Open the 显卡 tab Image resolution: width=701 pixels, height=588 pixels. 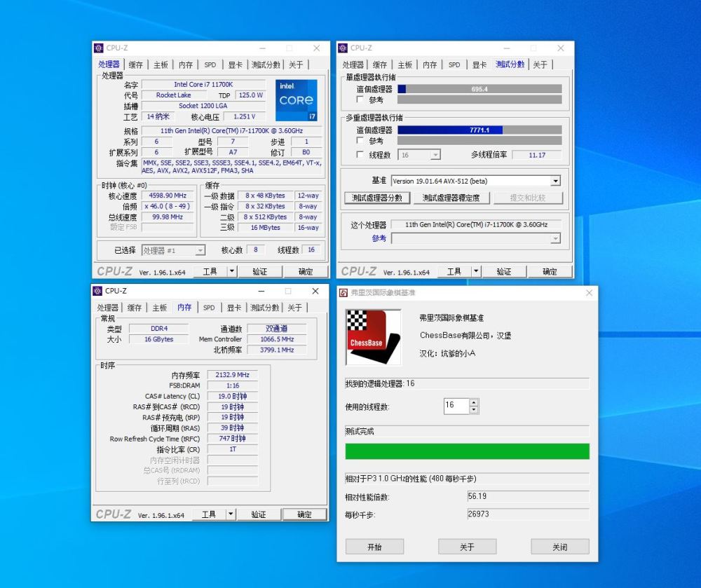tap(234, 64)
